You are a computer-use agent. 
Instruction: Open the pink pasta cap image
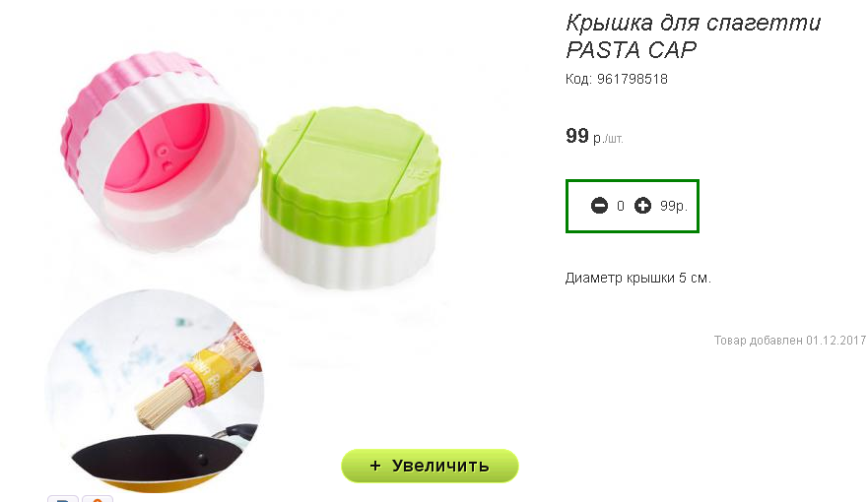click(x=161, y=152)
